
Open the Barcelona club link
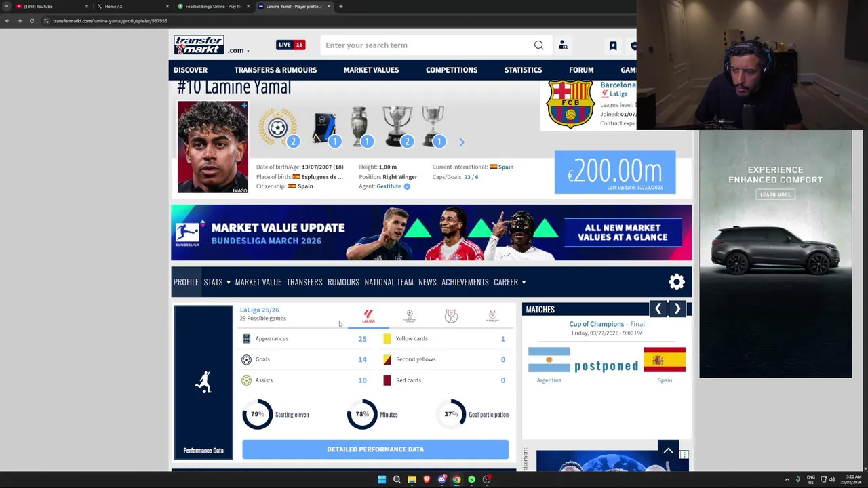618,85
